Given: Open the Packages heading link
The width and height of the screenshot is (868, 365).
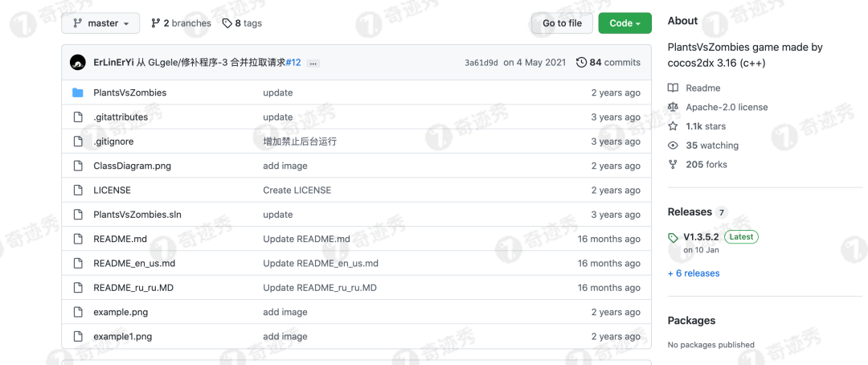Looking at the screenshot, I should tap(691, 321).
